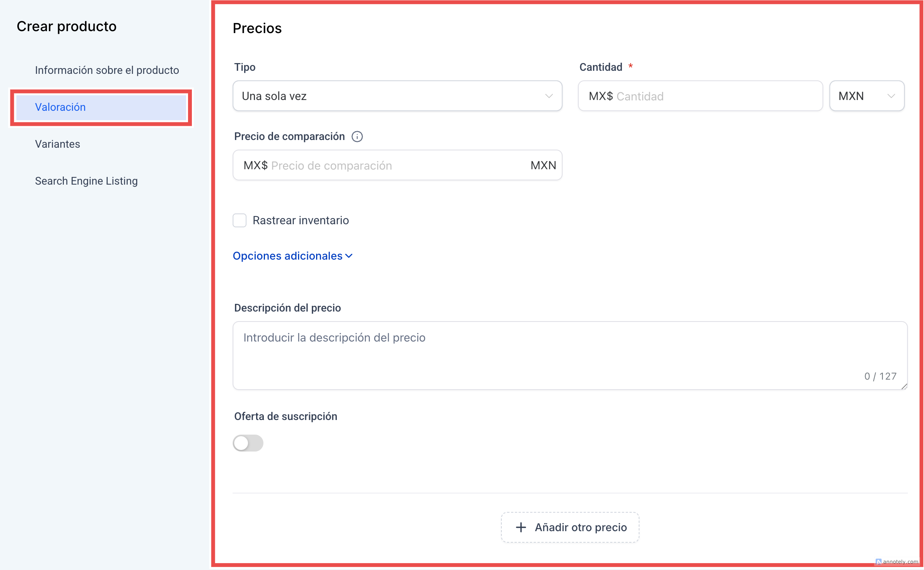Toggle the Oferta de suscripción switch

[x=248, y=443]
